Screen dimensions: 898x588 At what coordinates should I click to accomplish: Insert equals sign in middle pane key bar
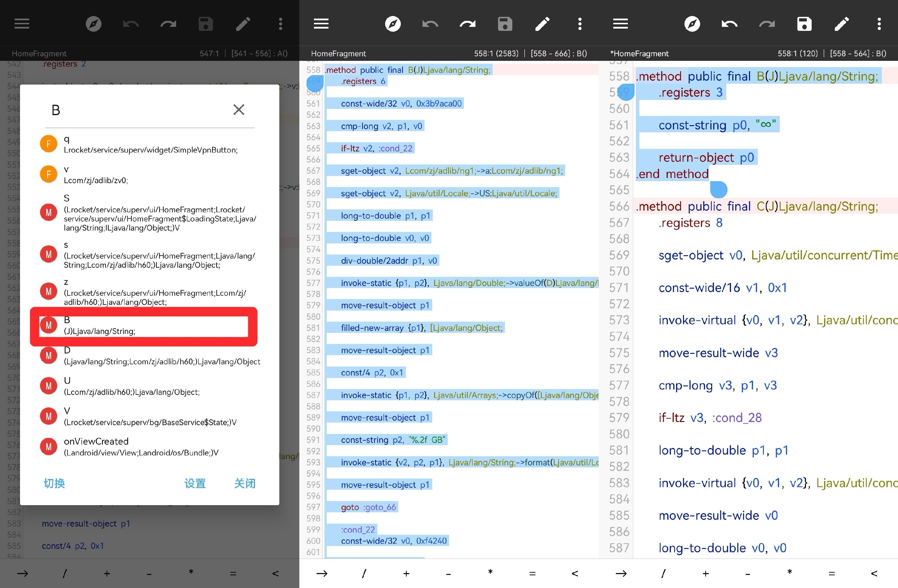click(x=532, y=574)
